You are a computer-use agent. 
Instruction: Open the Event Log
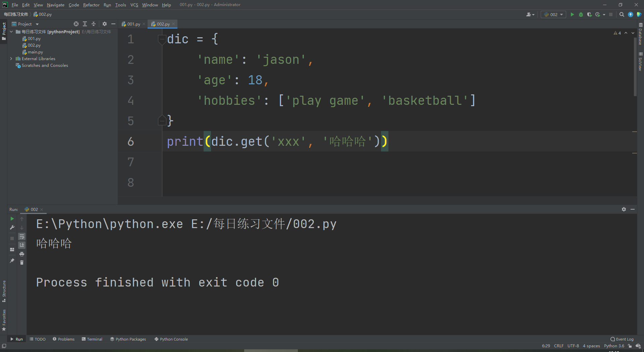click(622, 339)
